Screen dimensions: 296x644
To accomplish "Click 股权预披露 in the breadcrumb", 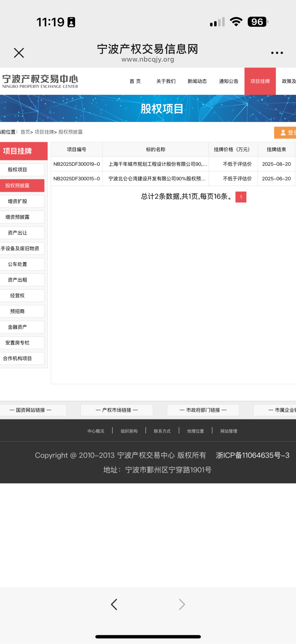I will coord(71,132).
